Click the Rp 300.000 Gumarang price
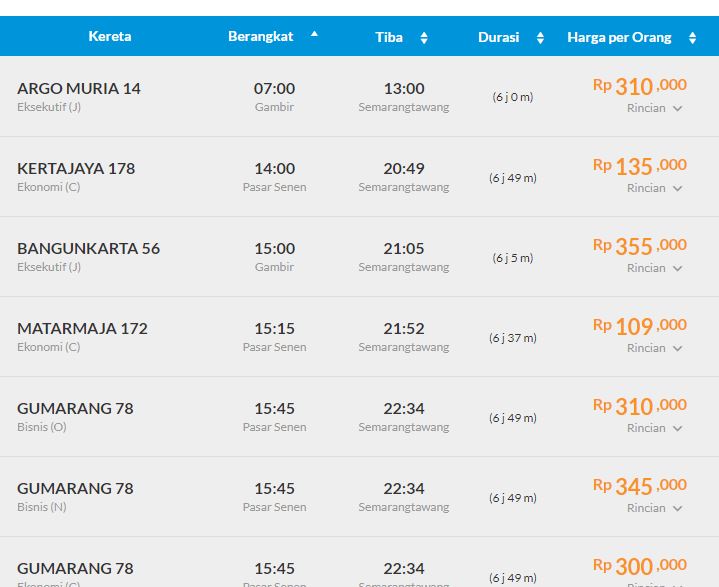Image resolution: width=719 pixels, height=587 pixels. [x=639, y=566]
